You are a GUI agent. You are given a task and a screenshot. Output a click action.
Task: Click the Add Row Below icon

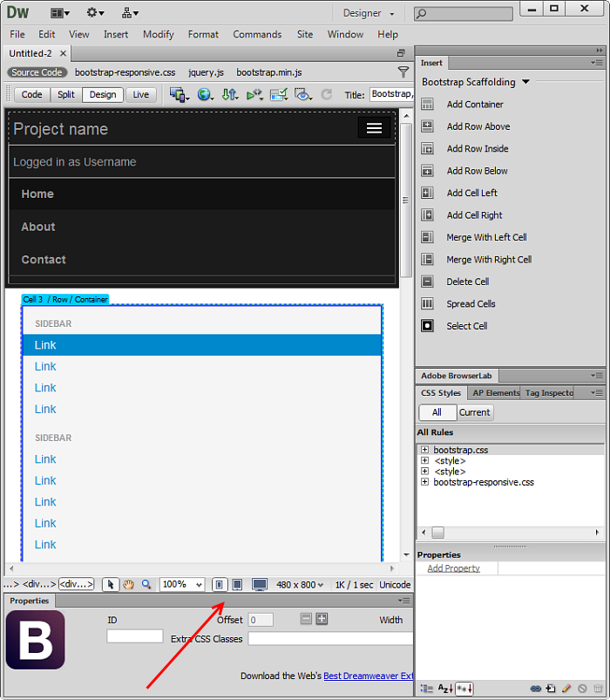[427, 171]
